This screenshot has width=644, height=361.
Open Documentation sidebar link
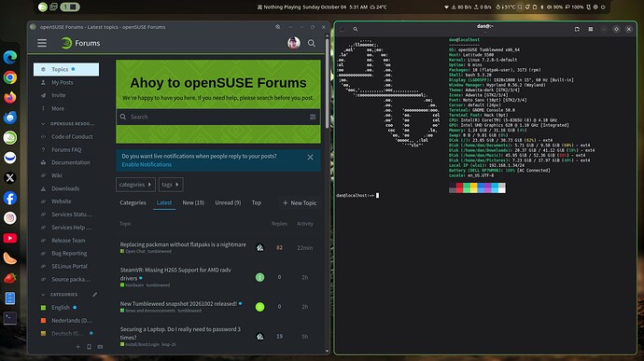[70, 162]
